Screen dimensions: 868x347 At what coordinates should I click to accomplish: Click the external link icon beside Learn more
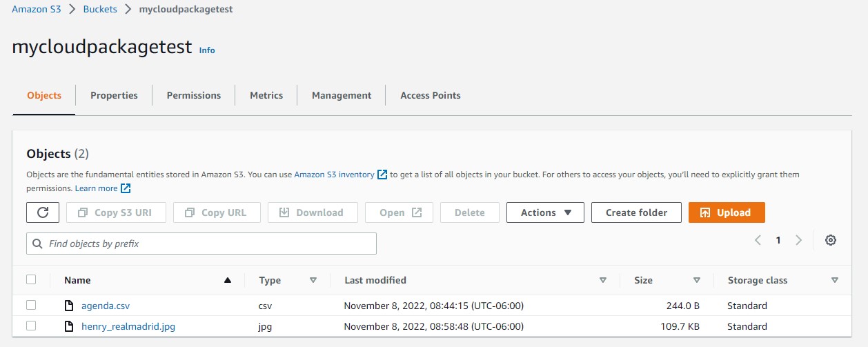126,188
